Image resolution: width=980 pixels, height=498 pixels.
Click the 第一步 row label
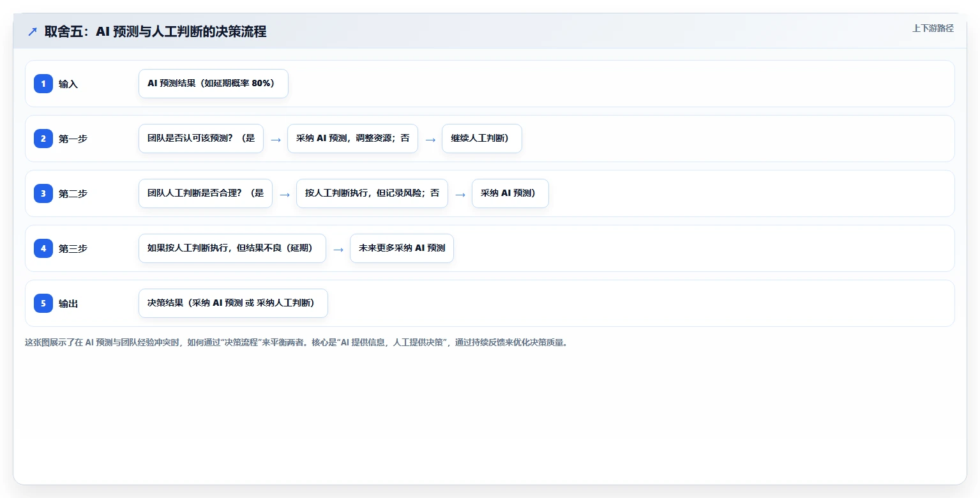(x=73, y=139)
